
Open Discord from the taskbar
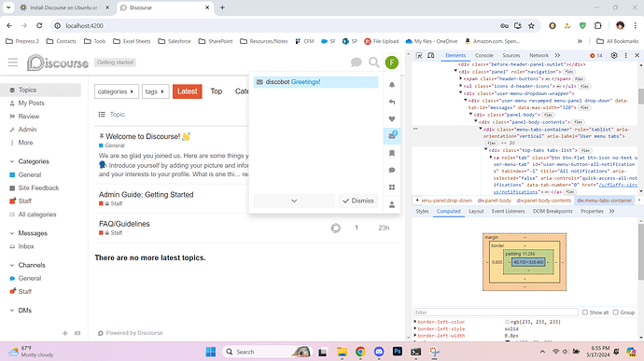[x=379, y=352]
